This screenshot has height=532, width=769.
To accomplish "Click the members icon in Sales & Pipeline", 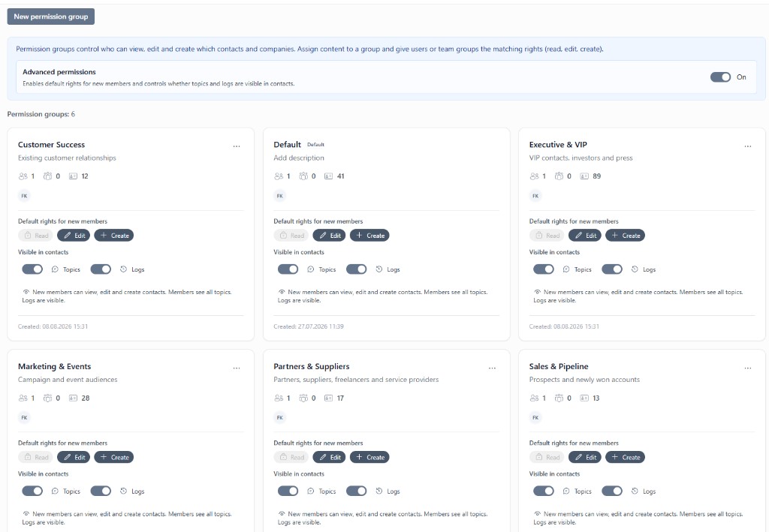I will tap(534, 398).
